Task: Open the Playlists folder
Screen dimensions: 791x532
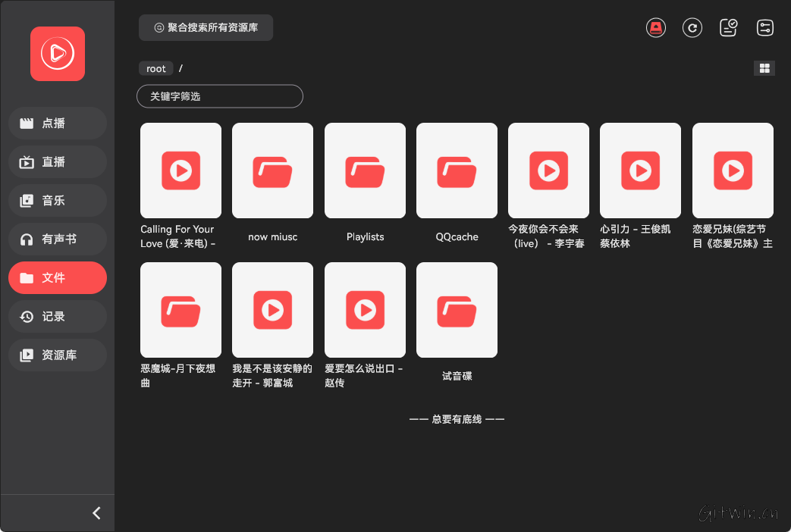Action: click(x=365, y=171)
